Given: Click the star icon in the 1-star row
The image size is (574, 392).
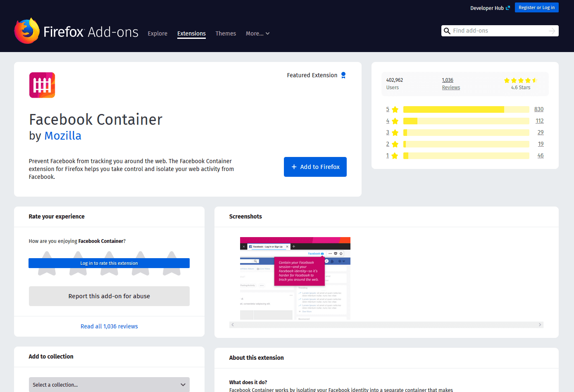Looking at the screenshot, I should pos(395,156).
